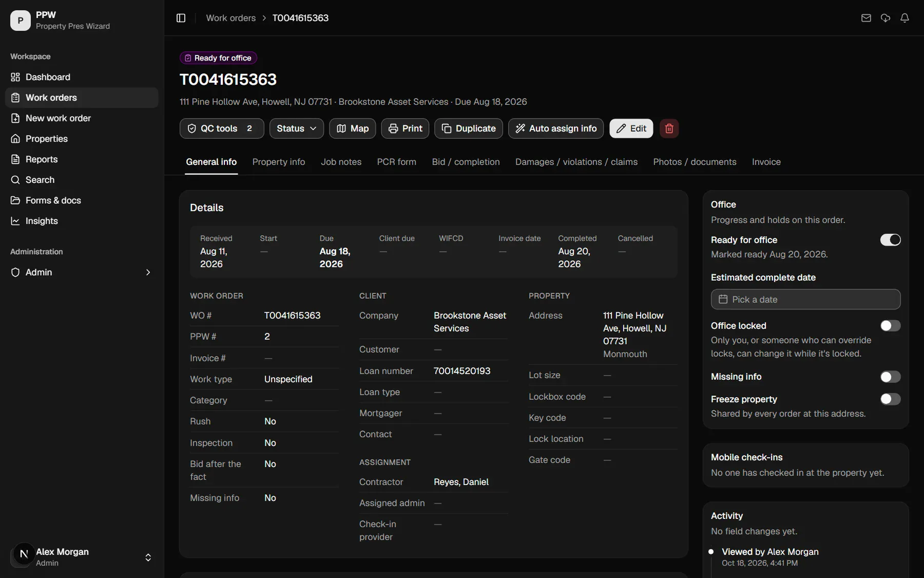Print the work order
This screenshot has width=924, height=578.
405,128
